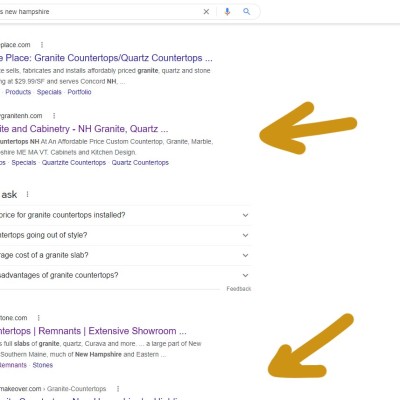The height and width of the screenshot is (400, 400).
Task: Open three-dot menu beside granitenh.com result
Action: point(54,116)
